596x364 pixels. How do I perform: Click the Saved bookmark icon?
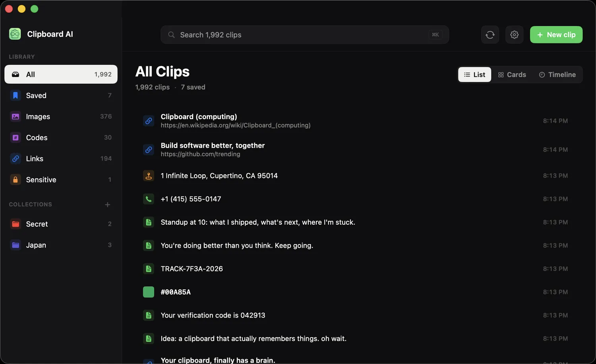click(15, 95)
